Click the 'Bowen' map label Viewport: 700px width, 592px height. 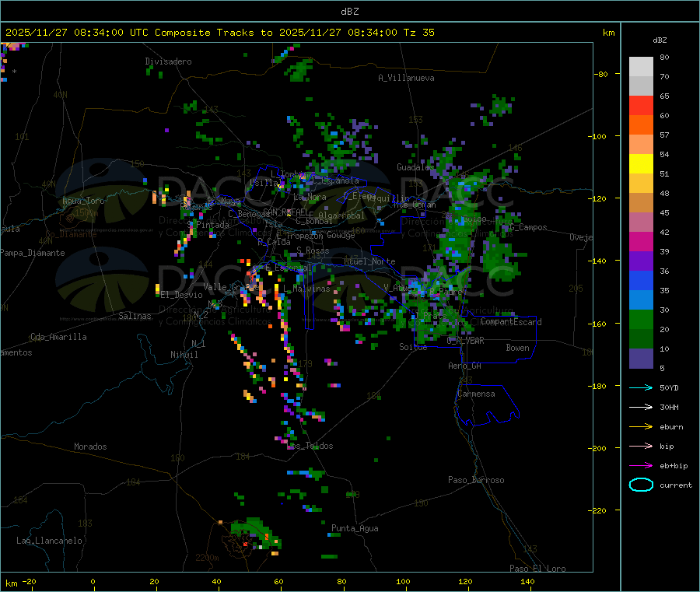point(517,348)
